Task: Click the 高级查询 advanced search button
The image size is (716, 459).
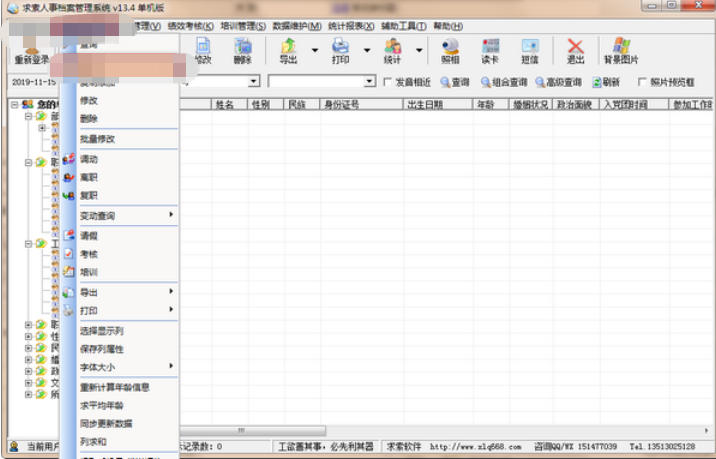Action: click(x=558, y=82)
